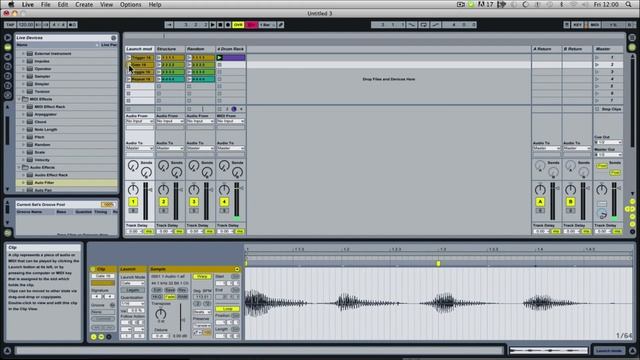Collapse the MIDI Effects folder
The image size is (640, 360).
pos(19,99)
